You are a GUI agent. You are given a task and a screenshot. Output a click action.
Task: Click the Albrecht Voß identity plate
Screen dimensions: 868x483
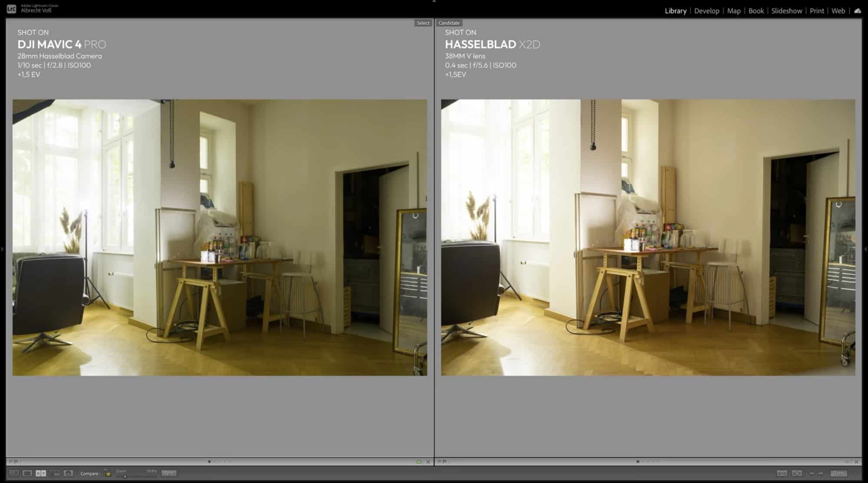pyautogui.click(x=36, y=10)
